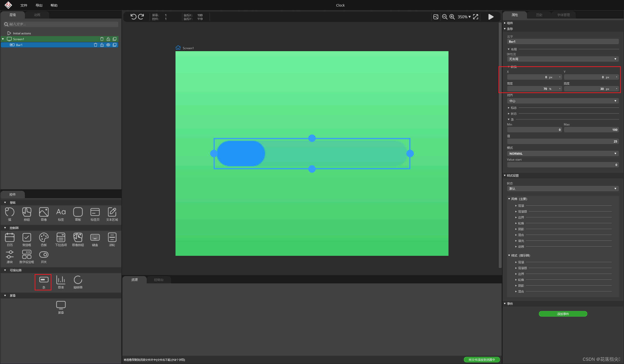Image resolution: width=624 pixels, height=364 pixels.
Task: Click the redo arrow icon
Action: tap(141, 17)
